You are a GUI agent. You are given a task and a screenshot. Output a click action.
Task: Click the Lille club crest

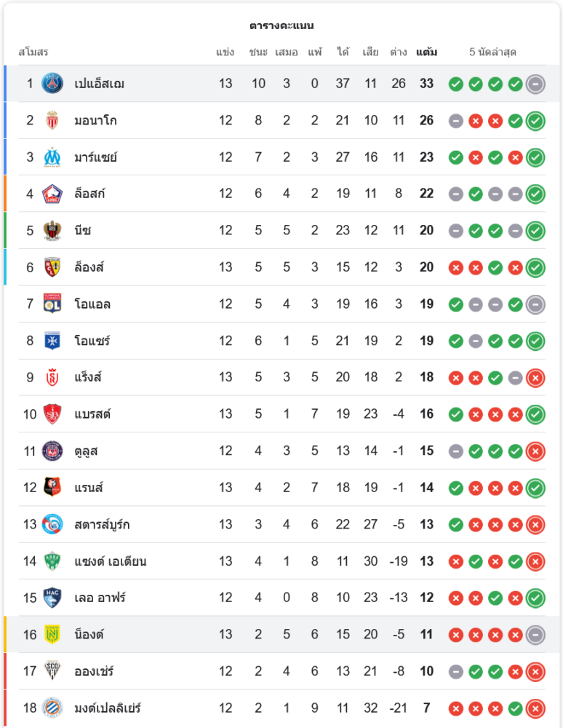52,194
